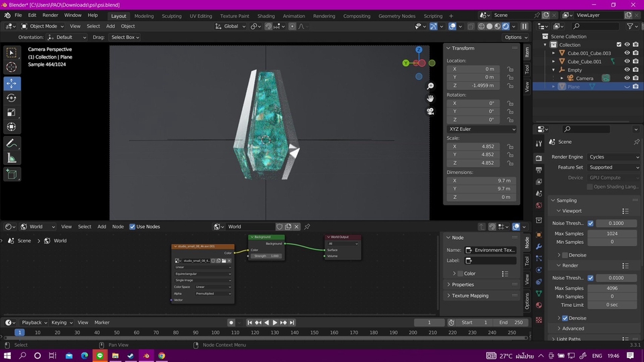The image size is (644, 362).
Task: Open the Keying popover
Action: pos(62,322)
